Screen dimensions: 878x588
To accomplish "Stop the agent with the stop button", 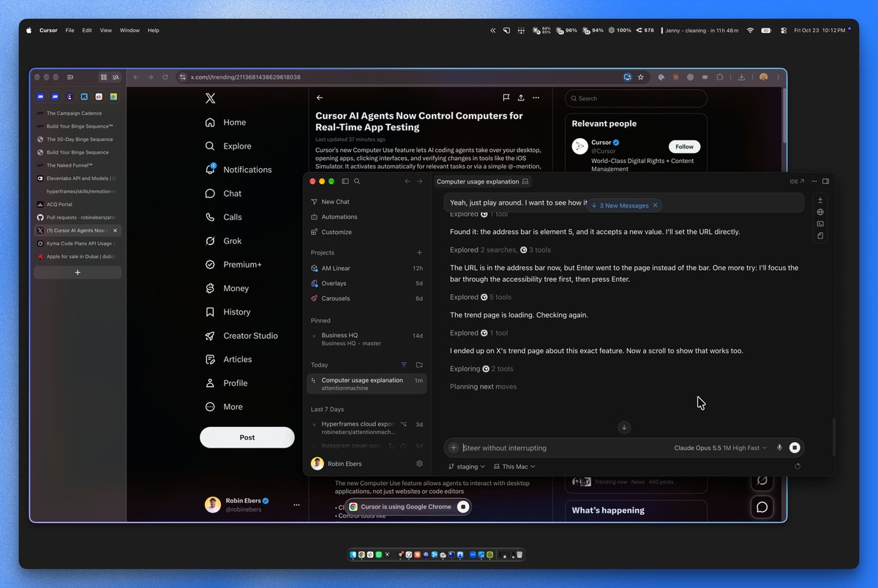I will tap(795, 448).
